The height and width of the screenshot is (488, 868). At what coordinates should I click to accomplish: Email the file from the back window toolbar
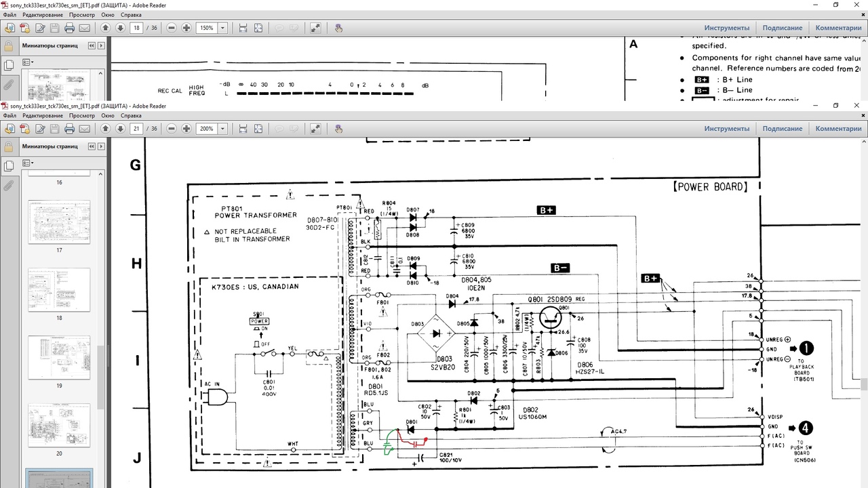pos(84,28)
